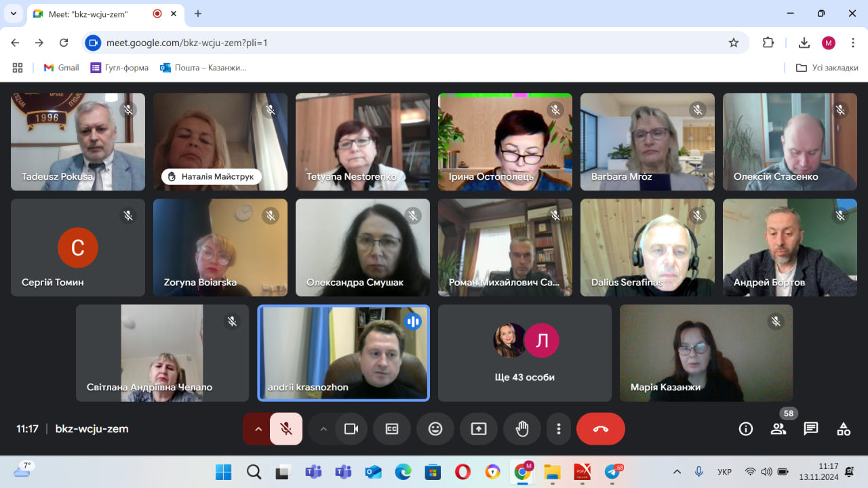Switch the УКР keyboard language
This screenshot has width=868, height=488.
pos(724,472)
